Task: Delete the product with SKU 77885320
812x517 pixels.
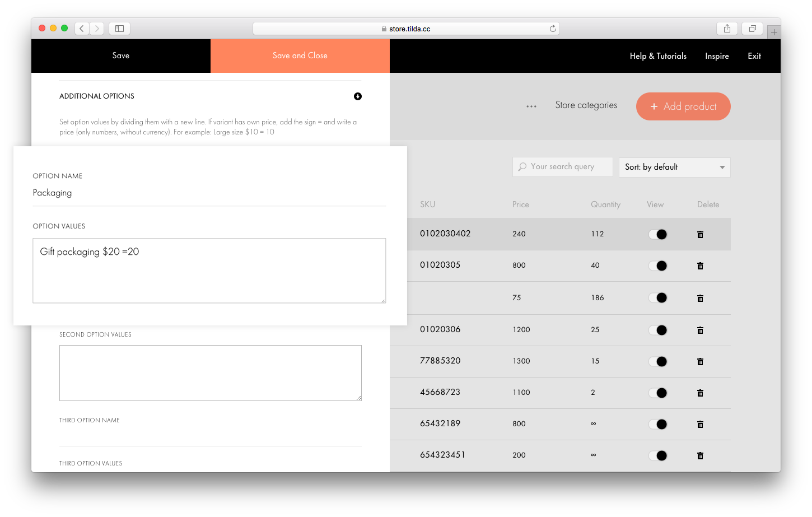Action: (x=700, y=361)
